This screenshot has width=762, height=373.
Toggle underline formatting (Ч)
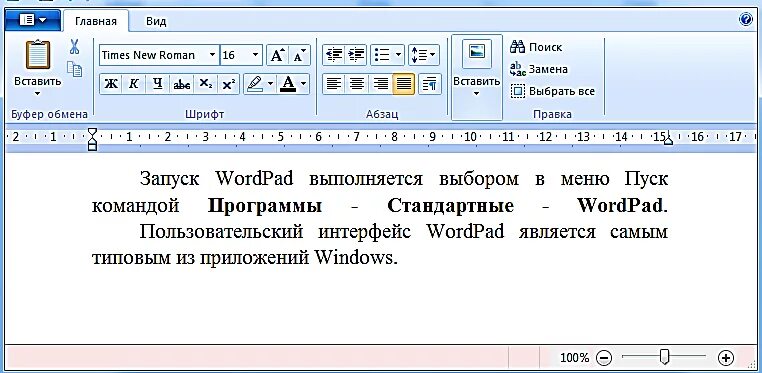point(157,84)
